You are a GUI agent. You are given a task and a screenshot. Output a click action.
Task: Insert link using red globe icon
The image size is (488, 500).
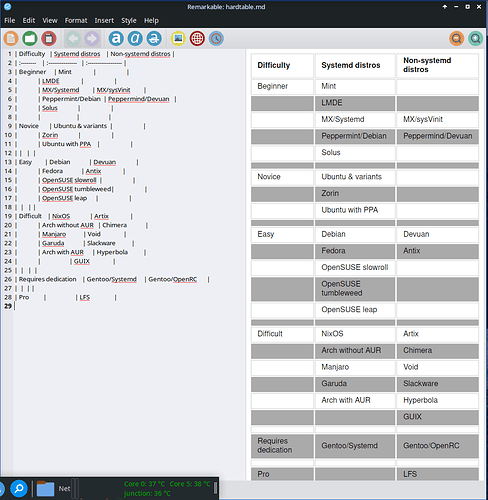197,39
